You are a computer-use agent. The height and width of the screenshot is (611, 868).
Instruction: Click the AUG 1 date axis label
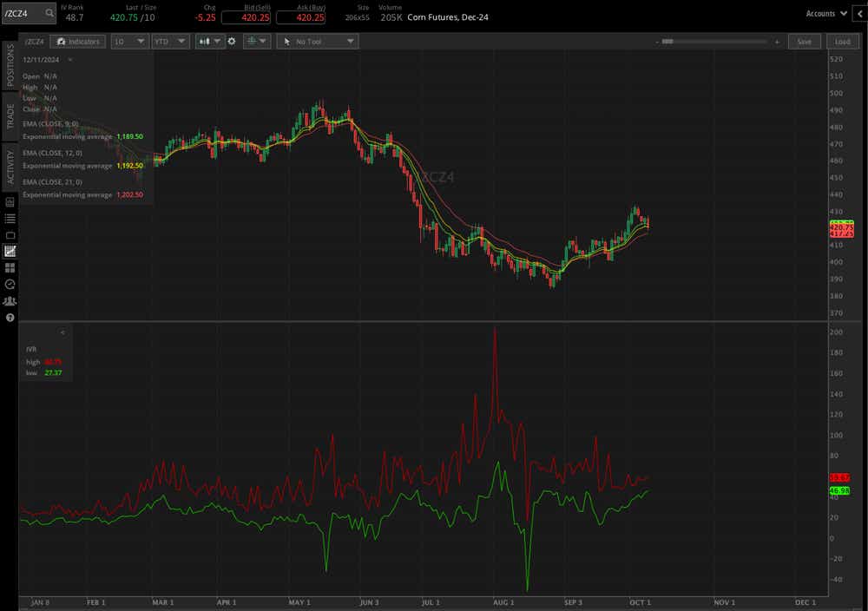[x=503, y=602]
